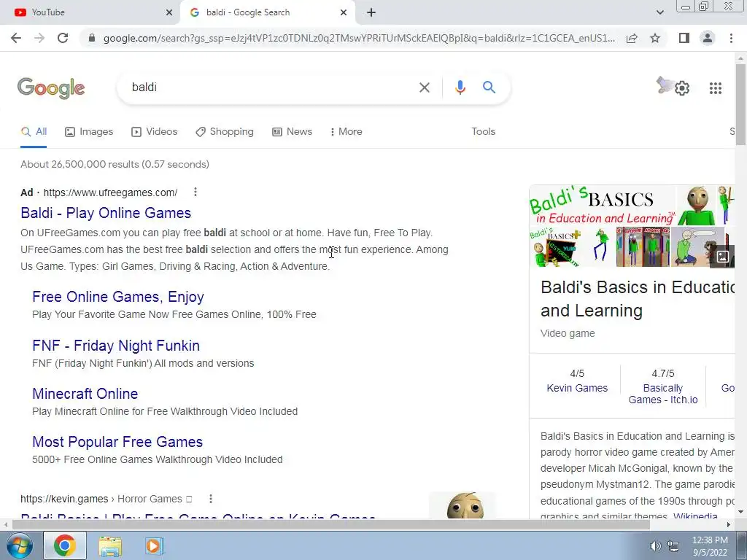The height and width of the screenshot is (560, 747).
Task: Open Basically Games - Itch.io rating link
Action: coord(663,394)
